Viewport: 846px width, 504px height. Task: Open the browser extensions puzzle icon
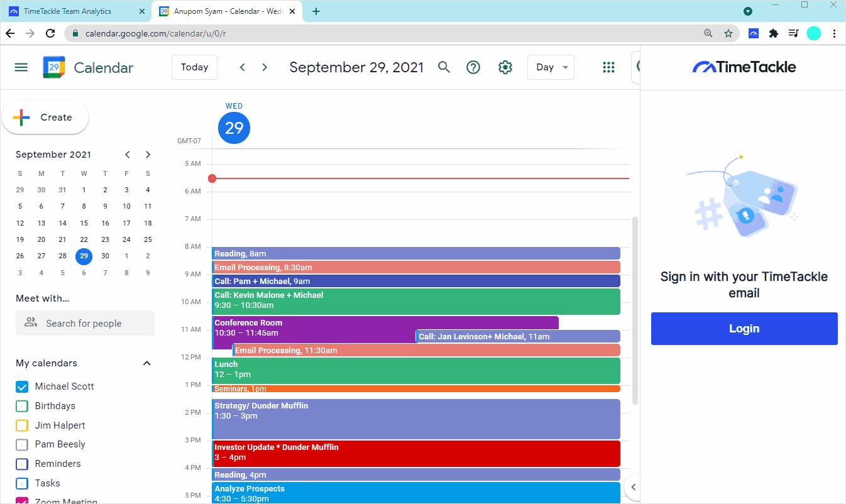(774, 33)
